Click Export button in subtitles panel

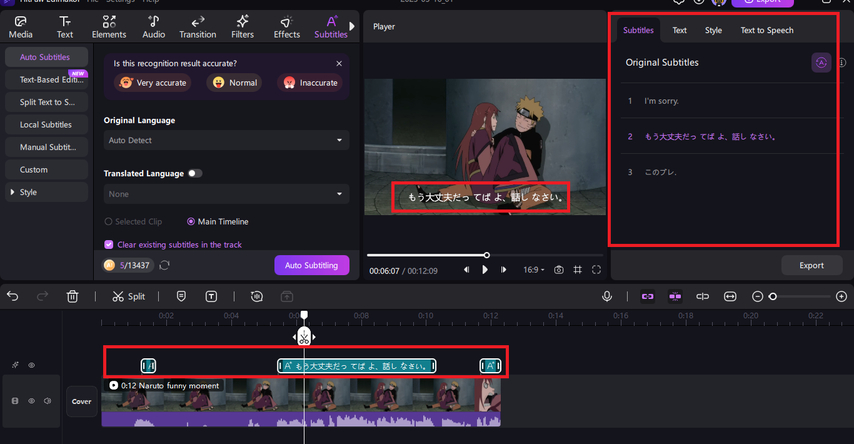click(812, 265)
